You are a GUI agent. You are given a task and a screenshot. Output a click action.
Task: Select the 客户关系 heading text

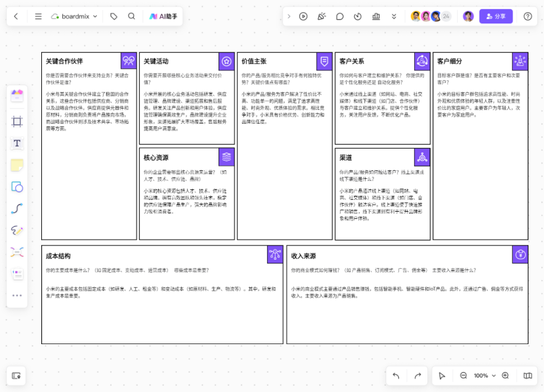click(x=352, y=61)
